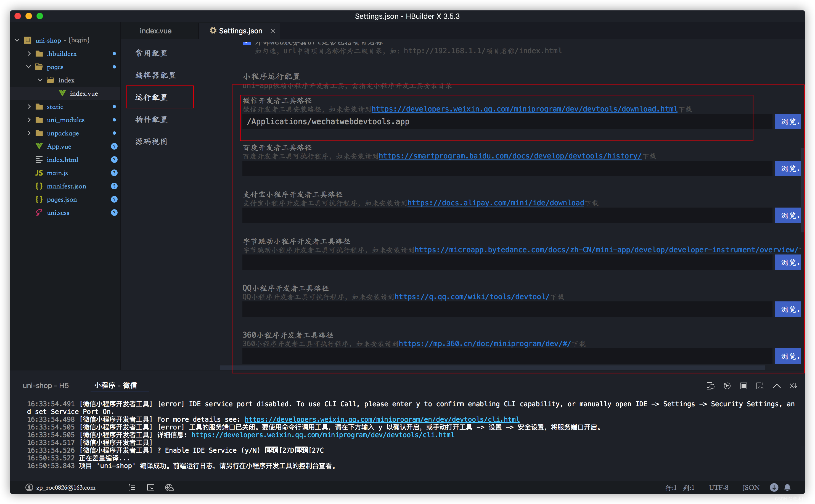Open the 源码视图 settings section
Screen dimensions: 815x504
(151, 142)
